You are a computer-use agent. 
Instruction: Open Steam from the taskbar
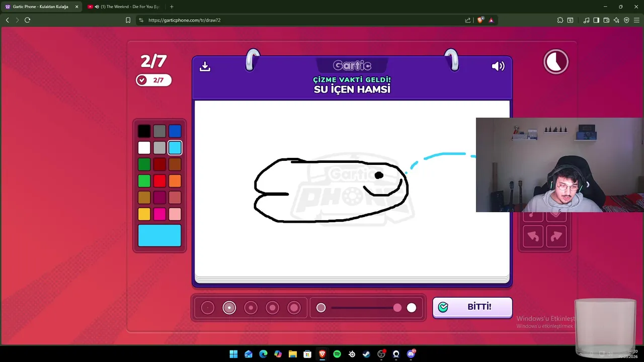[366, 354]
